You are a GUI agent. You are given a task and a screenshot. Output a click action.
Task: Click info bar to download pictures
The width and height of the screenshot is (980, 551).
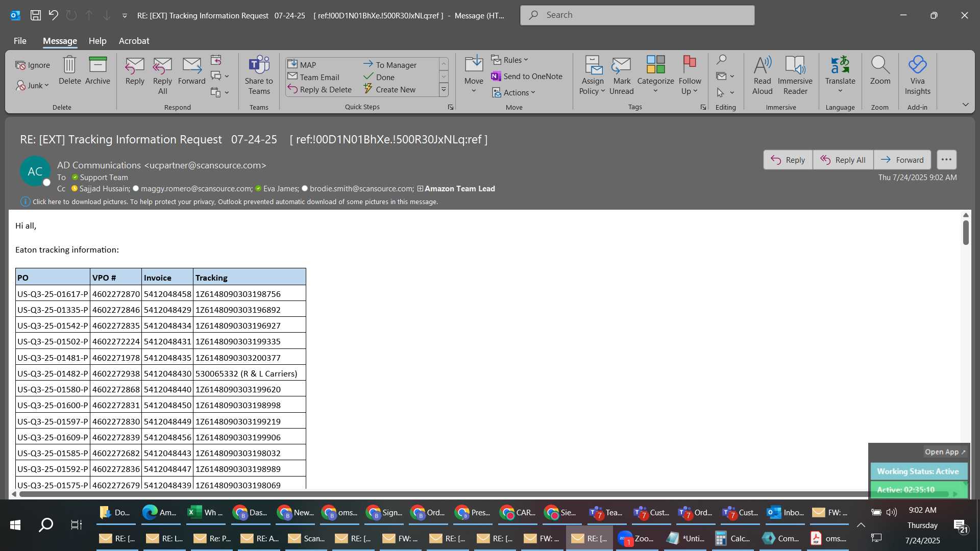pos(235,202)
